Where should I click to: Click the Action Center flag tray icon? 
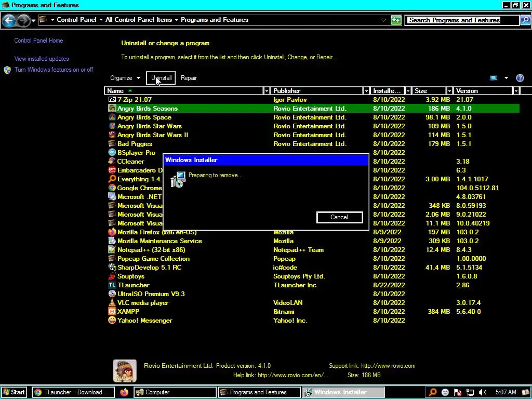tap(457, 393)
